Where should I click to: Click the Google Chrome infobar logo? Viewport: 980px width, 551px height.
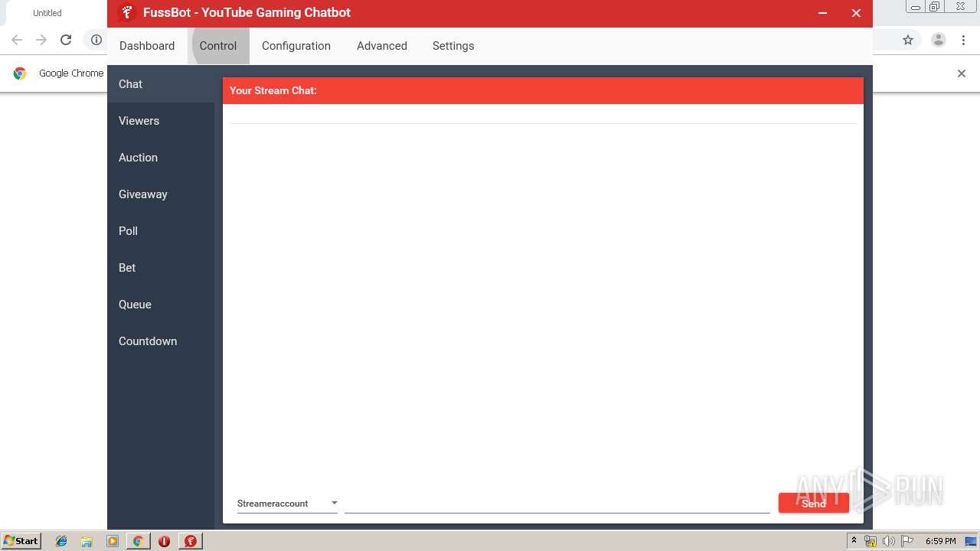(20, 73)
